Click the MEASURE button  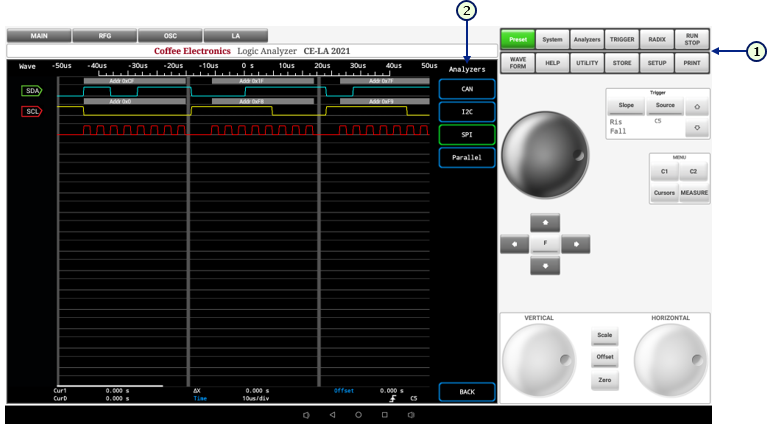tap(694, 193)
